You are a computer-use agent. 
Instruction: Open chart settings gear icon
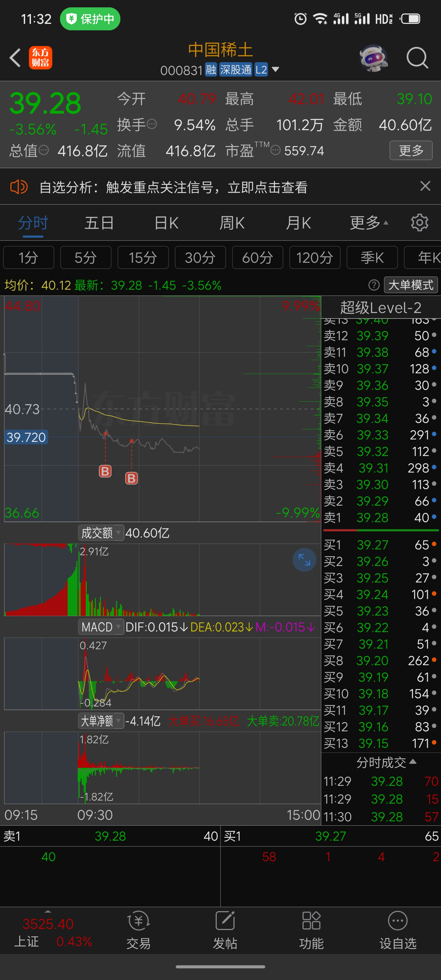[419, 223]
